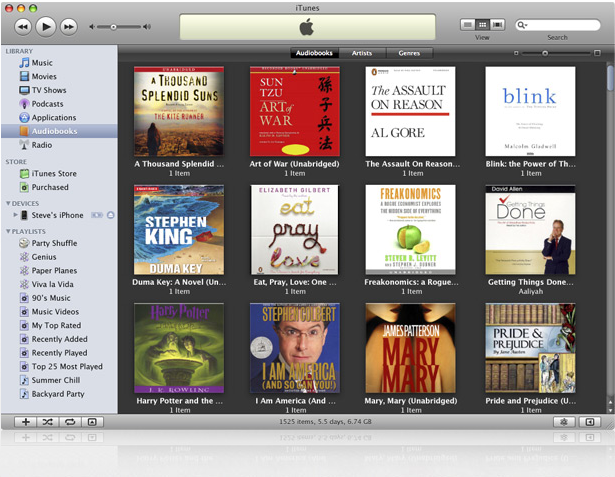Skip ahead with the fast-forward button
This screenshot has height=477, width=615.
(69, 27)
